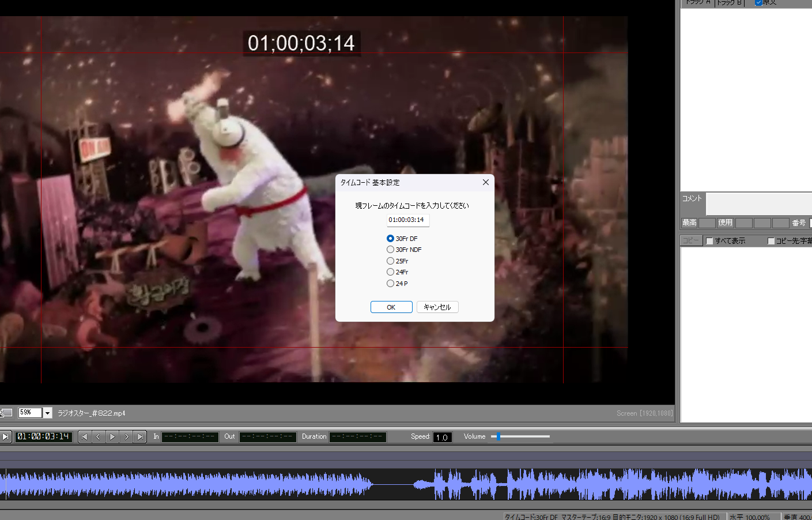The width and height of the screenshot is (812, 520).
Task: Click the Out point timecode field
Action: click(x=268, y=437)
